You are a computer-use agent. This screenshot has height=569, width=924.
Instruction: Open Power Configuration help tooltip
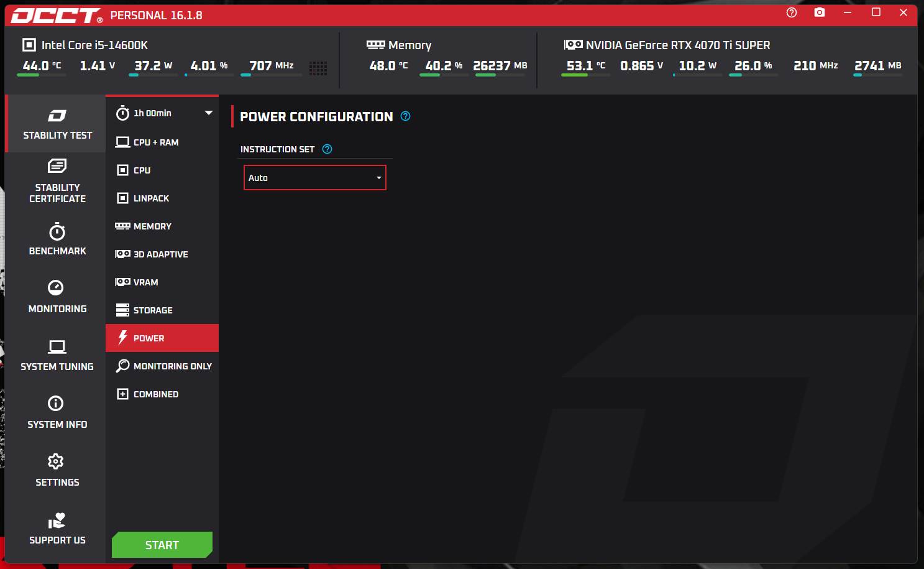coord(406,116)
